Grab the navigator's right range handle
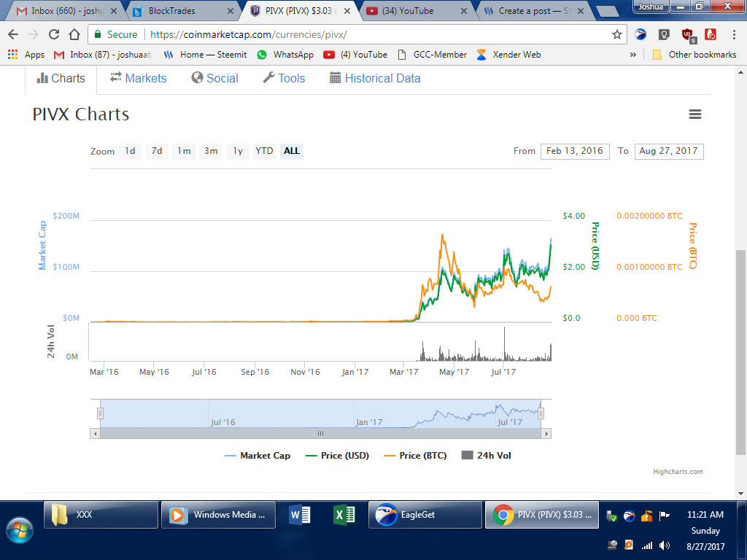 pos(541,413)
